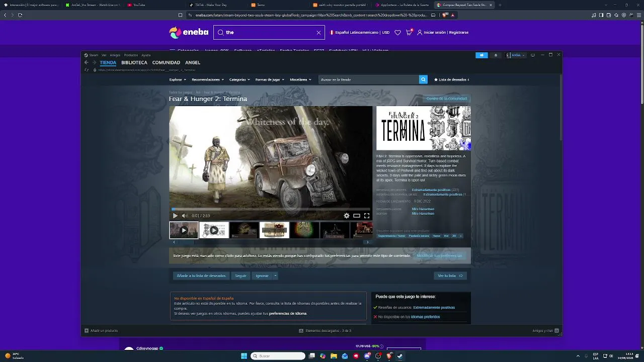644x362 pixels.
Task: Open 'Amigos y chat' in Steam
Action: [545, 330]
